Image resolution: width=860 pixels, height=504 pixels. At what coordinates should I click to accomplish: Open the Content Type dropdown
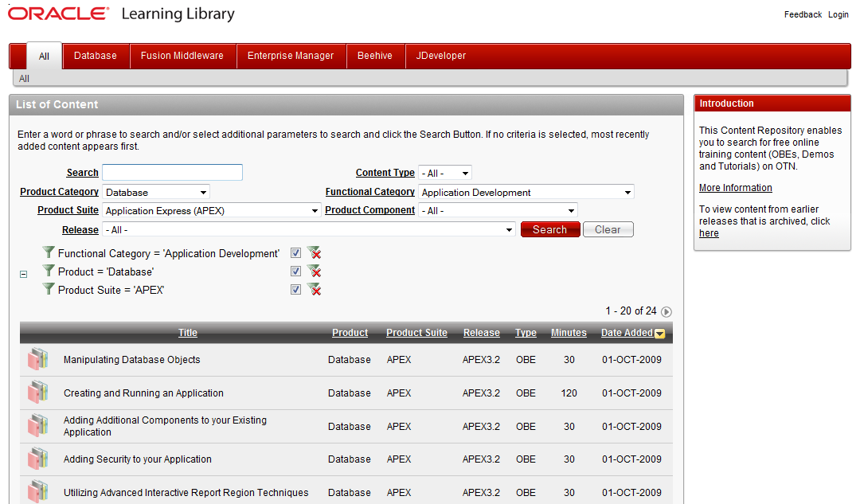click(445, 172)
